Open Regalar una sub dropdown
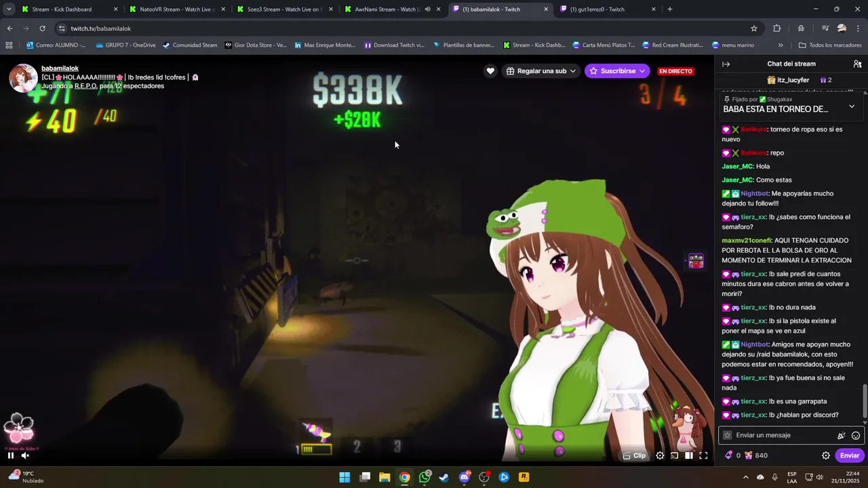868x488 pixels. (540, 71)
